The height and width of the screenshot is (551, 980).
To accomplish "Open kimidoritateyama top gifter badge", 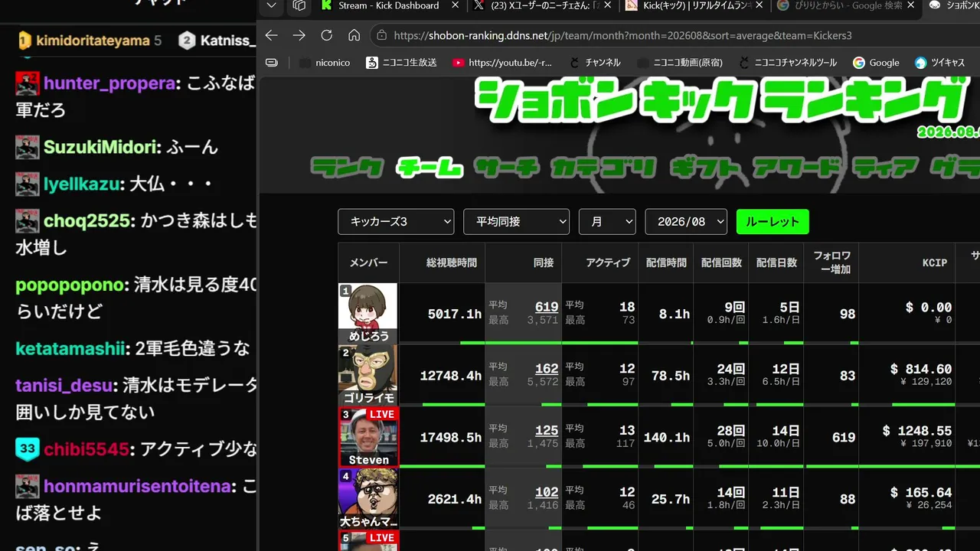I will pyautogui.click(x=24, y=40).
